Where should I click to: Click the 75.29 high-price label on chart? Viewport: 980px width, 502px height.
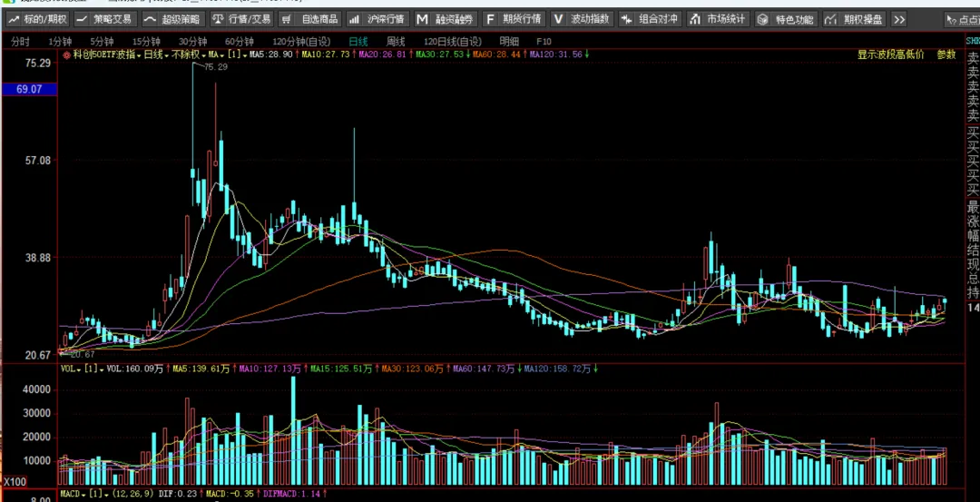(216, 67)
